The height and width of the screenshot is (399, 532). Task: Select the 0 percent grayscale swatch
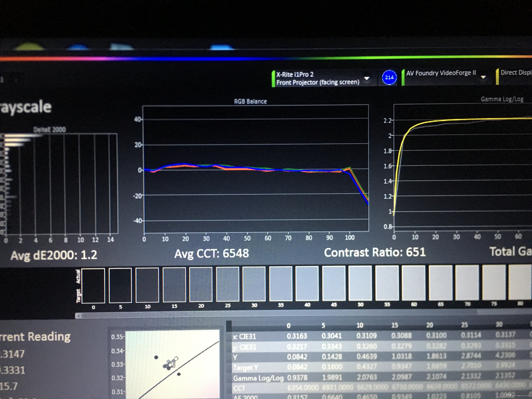coord(93,286)
